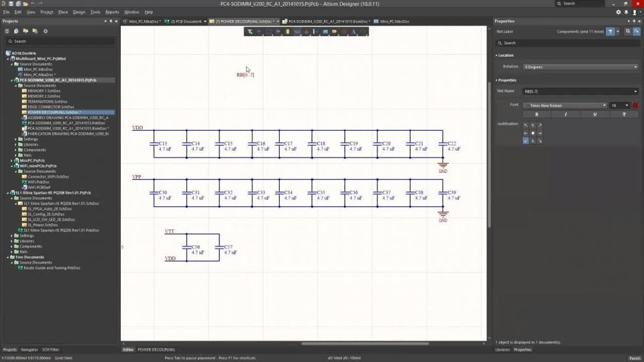Open the Times New Roman font dropdown
Image resolution: width=644 pixels, height=362 pixels.
point(565,105)
